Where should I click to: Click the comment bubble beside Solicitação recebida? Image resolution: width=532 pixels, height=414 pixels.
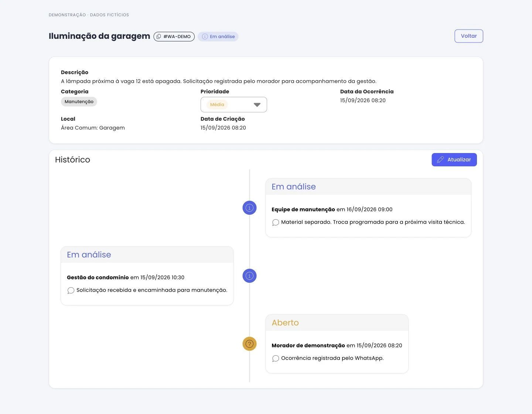pyautogui.click(x=71, y=291)
